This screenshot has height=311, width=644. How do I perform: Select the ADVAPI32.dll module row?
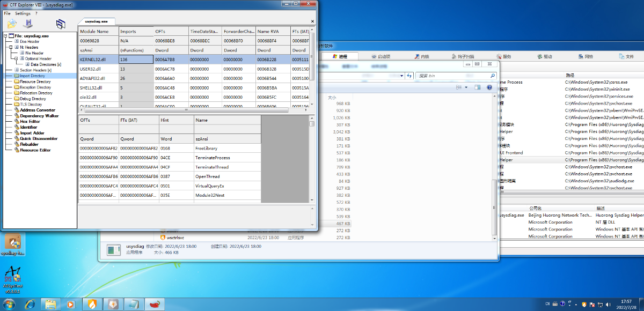click(194, 78)
